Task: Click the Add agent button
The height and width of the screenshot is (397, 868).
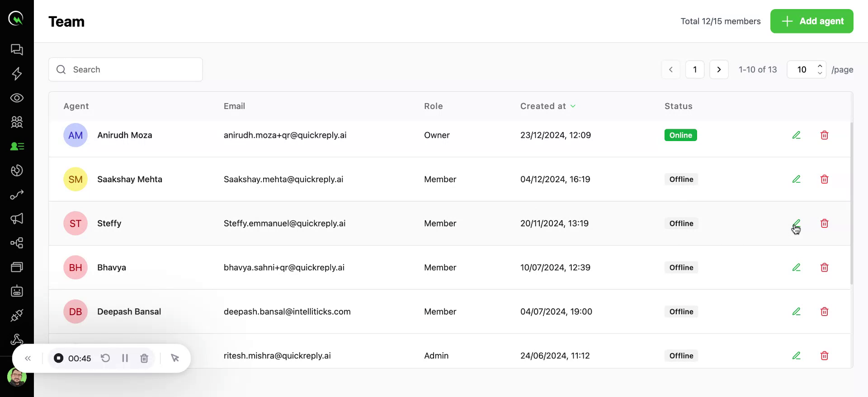Action: tap(811, 21)
